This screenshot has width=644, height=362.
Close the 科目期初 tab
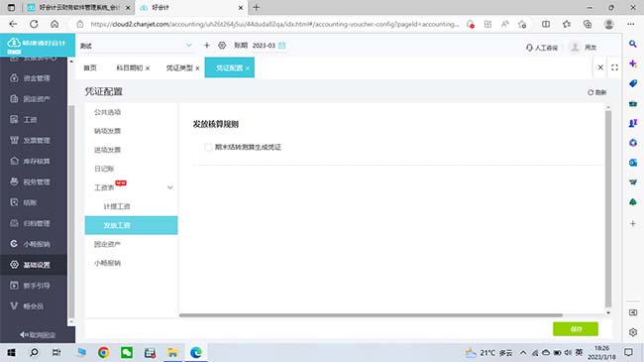pyautogui.click(x=148, y=68)
